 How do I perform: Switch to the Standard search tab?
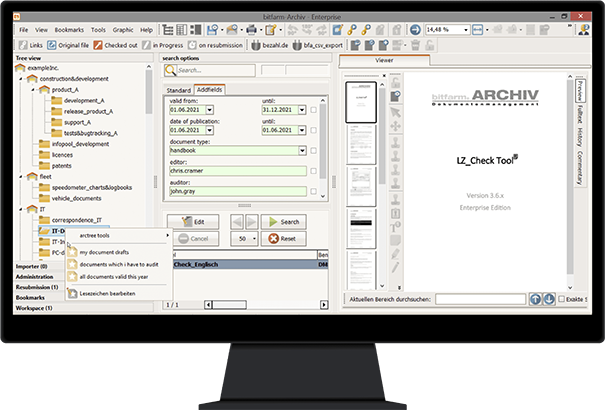(x=178, y=90)
